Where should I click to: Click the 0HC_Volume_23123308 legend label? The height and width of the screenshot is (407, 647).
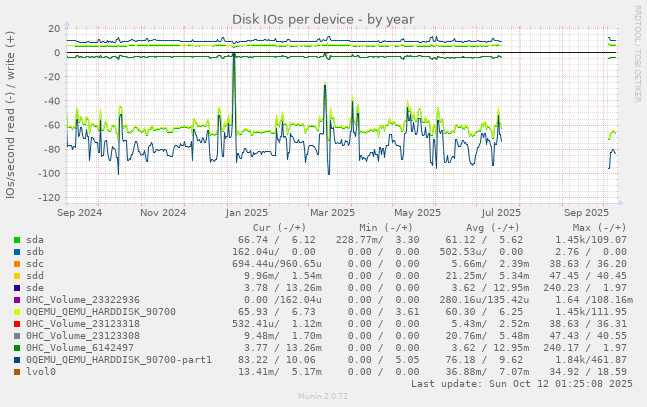(83, 336)
